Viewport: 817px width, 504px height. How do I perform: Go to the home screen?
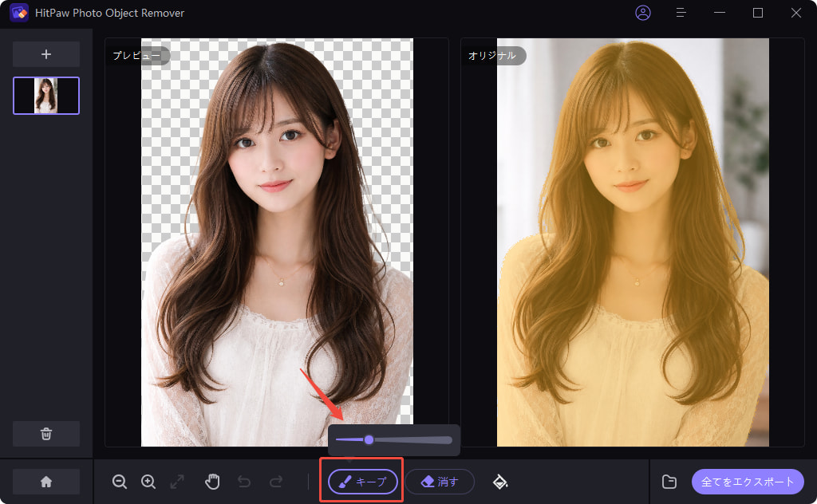[x=46, y=482]
